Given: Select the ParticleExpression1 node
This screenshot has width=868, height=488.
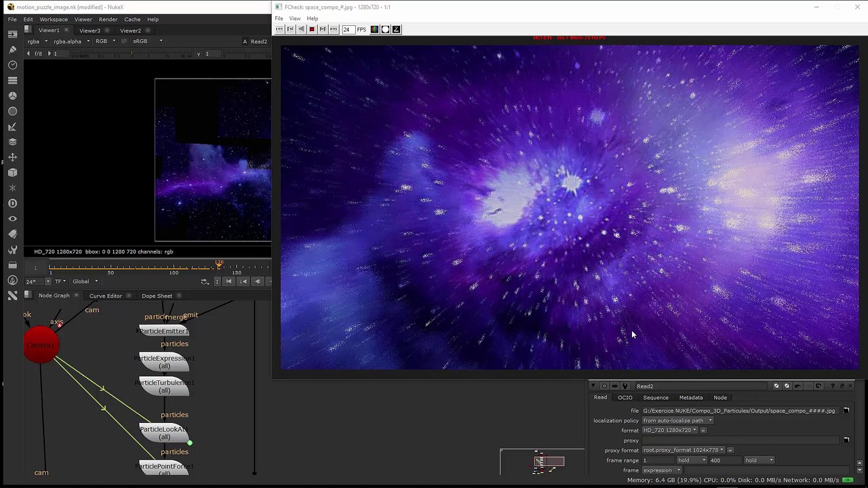Looking at the screenshot, I should click(164, 362).
